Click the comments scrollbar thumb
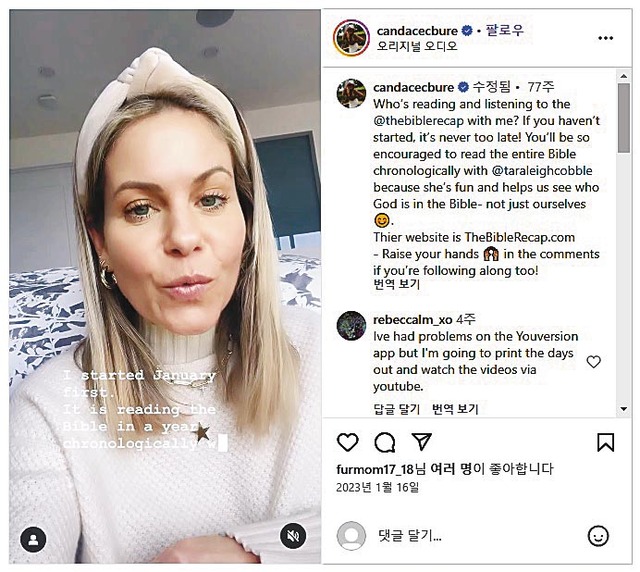This screenshot has height=572, width=640. click(623, 118)
